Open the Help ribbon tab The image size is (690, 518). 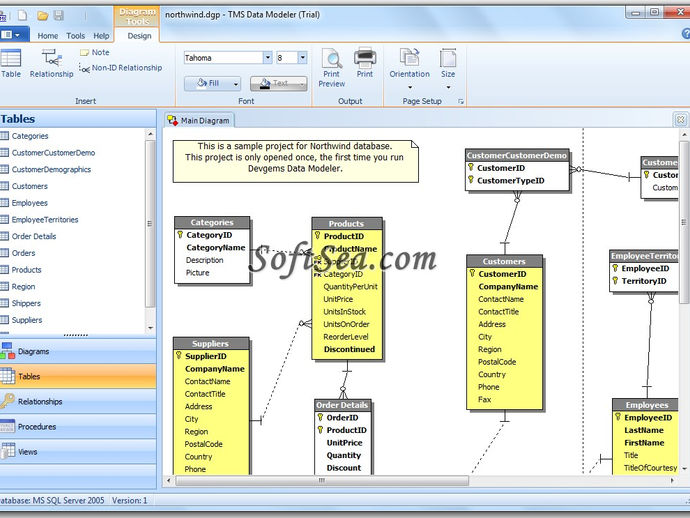point(101,36)
